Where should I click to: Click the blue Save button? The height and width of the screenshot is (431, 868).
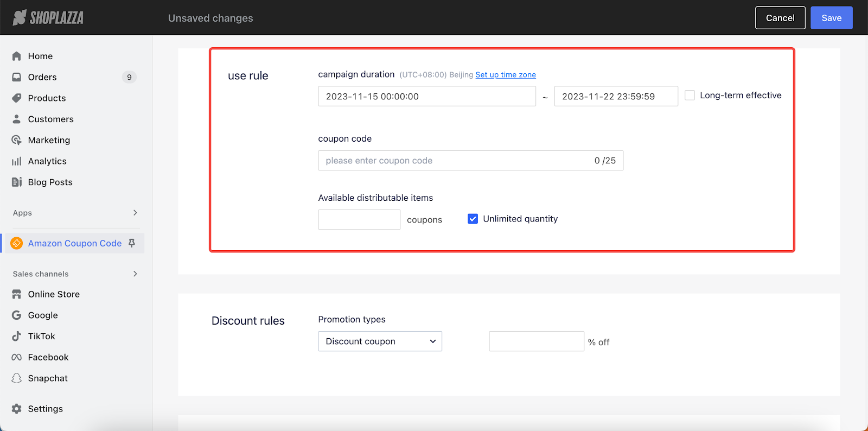832,18
